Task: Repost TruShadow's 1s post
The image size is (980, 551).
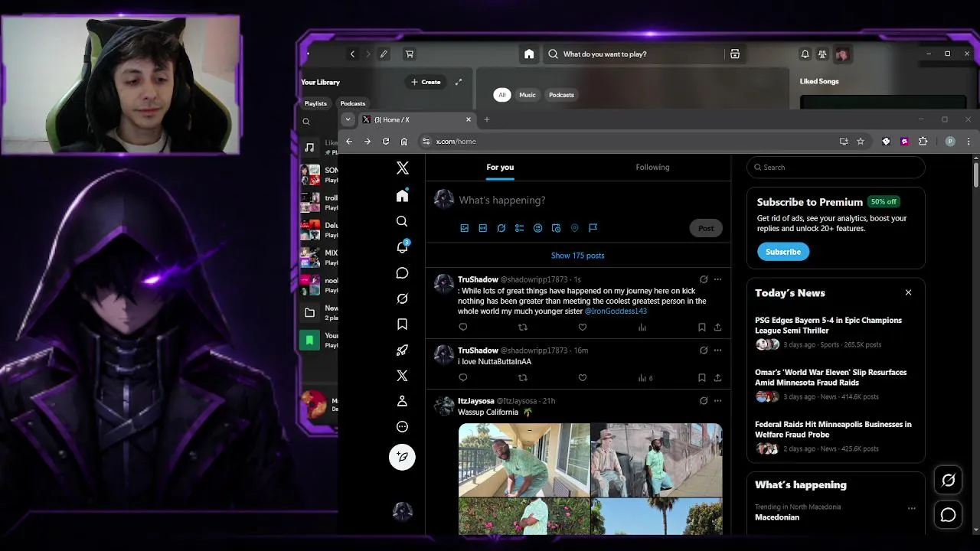Action: click(x=523, y=328)
